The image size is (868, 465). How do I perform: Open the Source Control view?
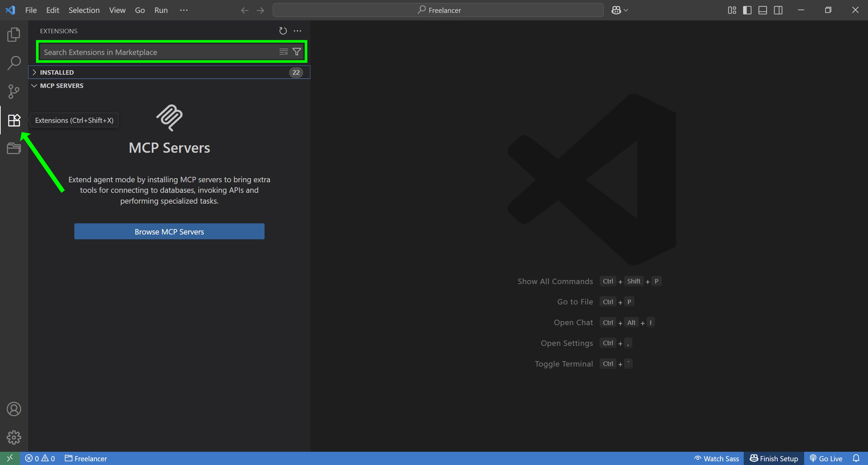[14, 92]
